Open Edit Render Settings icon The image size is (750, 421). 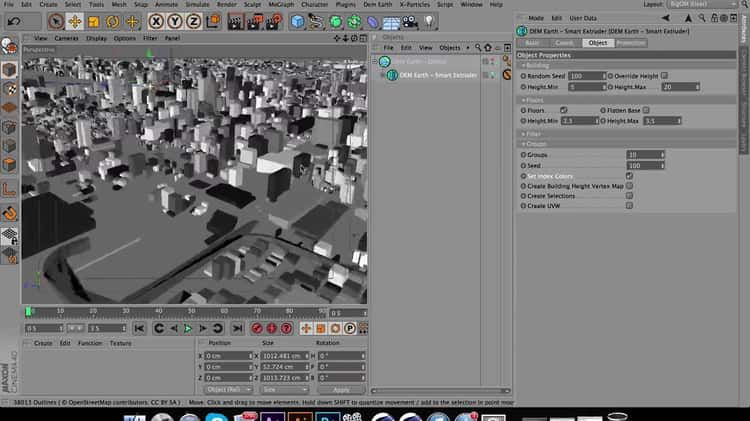tap(274, 22)
